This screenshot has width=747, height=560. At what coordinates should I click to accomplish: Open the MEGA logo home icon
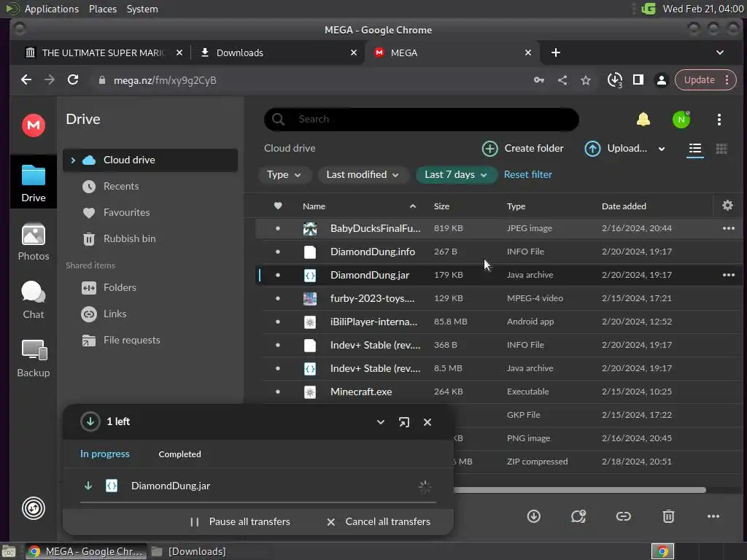tap(34, 125)
